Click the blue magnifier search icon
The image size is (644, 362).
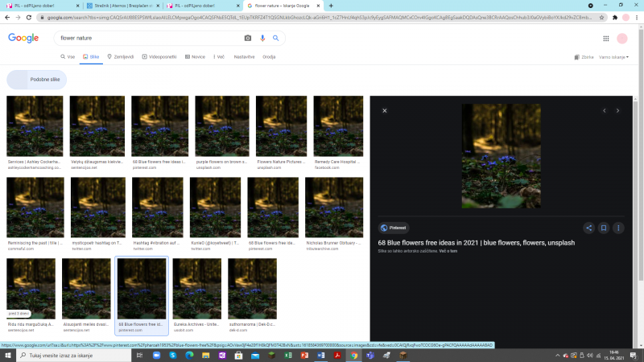(x=275, y=38)
